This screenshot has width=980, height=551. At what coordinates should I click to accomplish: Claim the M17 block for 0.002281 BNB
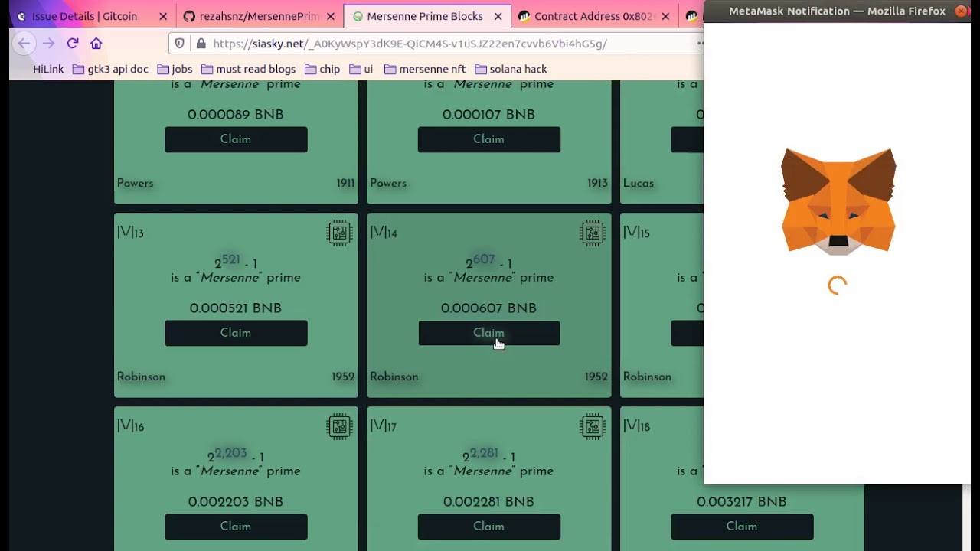click(488, 527)
